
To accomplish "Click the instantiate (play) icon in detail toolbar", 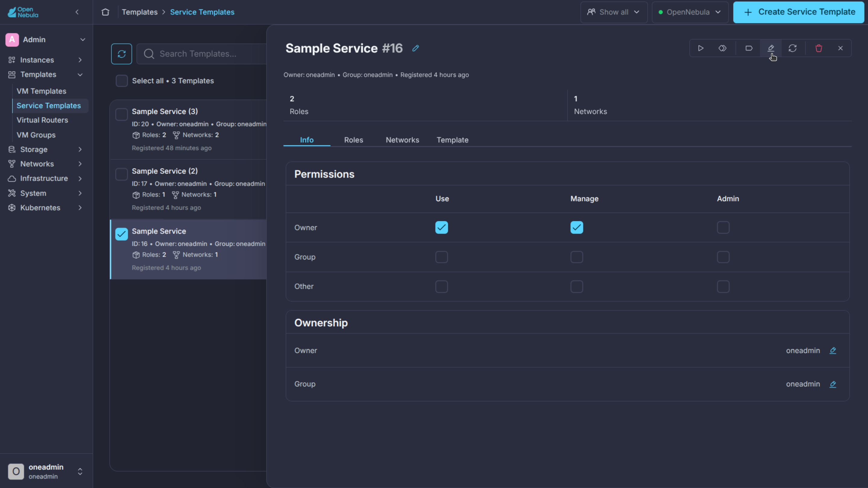I will (700, 48).
